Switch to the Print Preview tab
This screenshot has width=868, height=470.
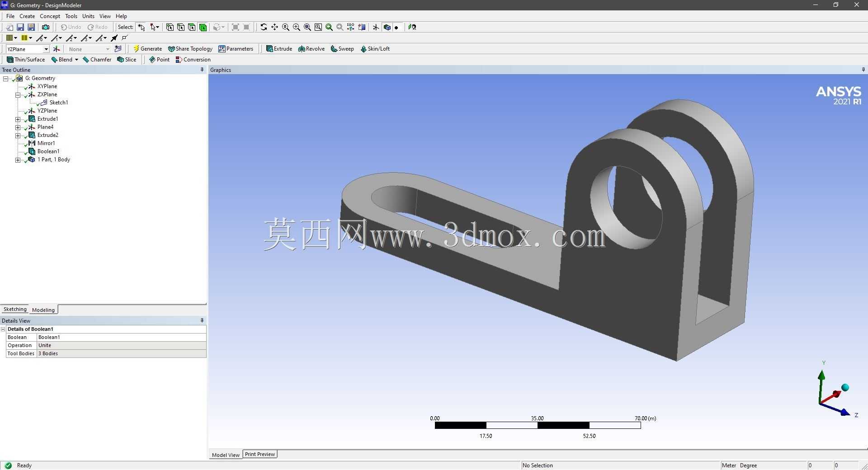(260, 454)
